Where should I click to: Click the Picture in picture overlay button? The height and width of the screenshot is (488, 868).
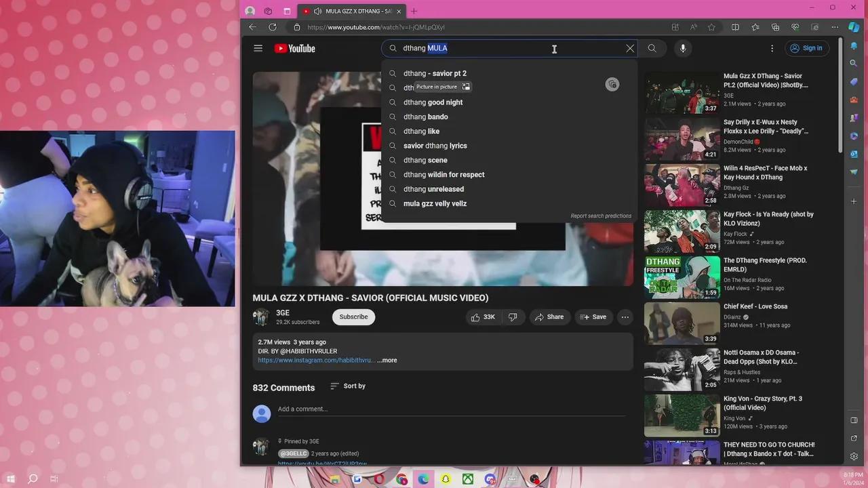tap(443, 87)
